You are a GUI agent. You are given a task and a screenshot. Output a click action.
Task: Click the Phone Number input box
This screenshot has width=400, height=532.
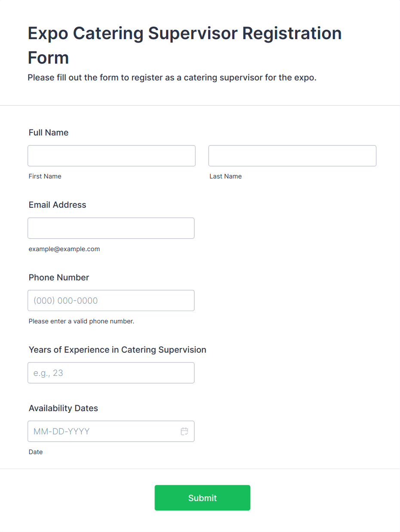coord(111,301)
